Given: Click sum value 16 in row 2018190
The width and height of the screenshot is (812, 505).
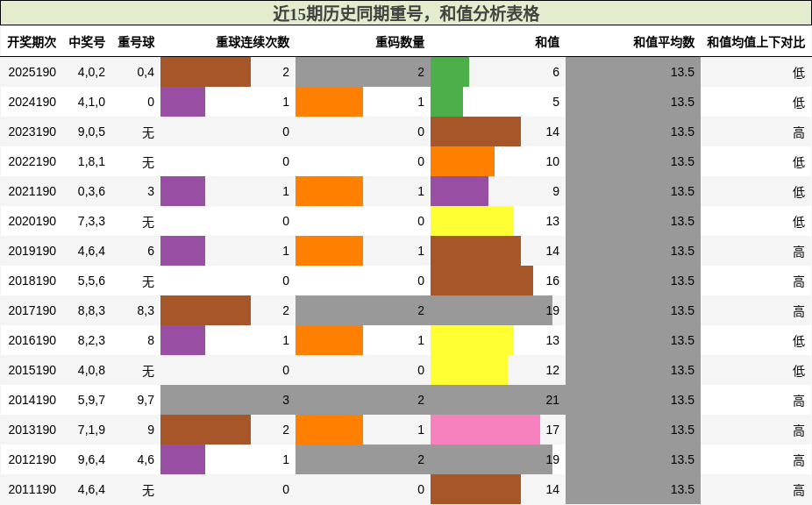Looking at the screenshot, I should click(x=552, y=281).
